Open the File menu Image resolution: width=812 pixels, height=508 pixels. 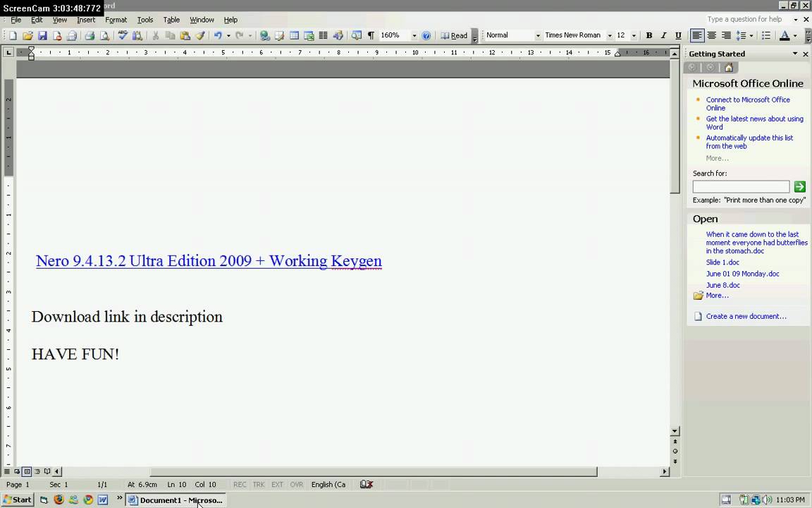pos(16,20)
